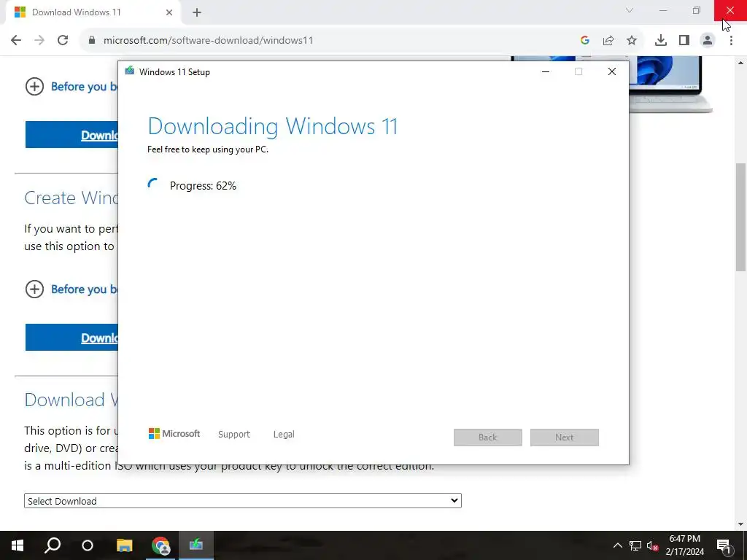The image size is (747, 560).
Task: Click the laptop image on the web page
Action: click(671, 85)
